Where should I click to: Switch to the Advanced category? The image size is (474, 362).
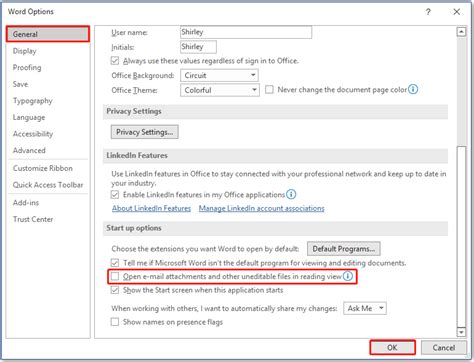point(48,150)
